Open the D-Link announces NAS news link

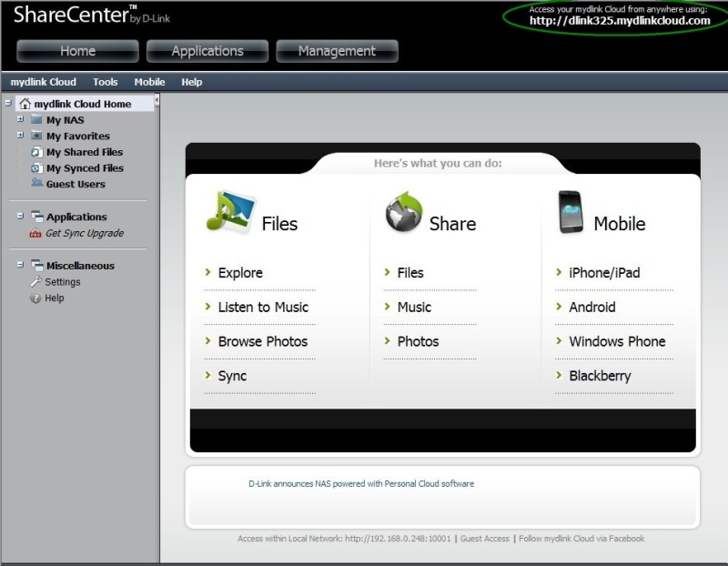click(361, 484)
